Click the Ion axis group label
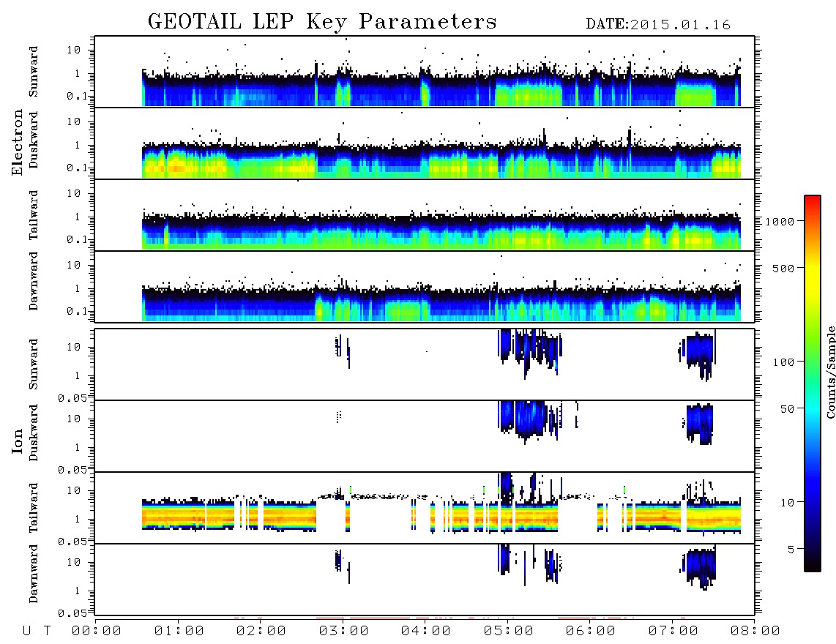Screen dimensions: 836x644 (18, 441)
